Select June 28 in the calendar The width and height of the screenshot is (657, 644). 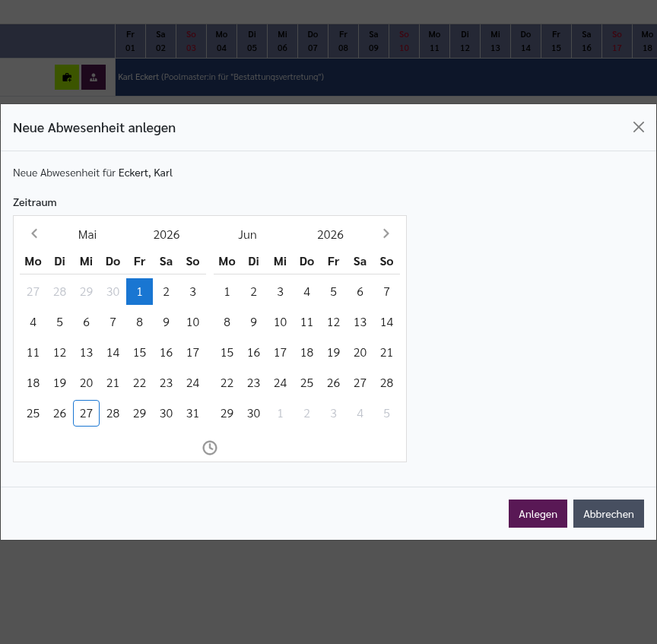coord(387,383)
